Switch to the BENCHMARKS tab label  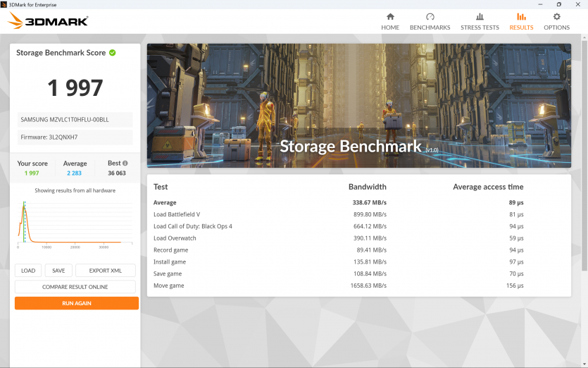point(430,28)
